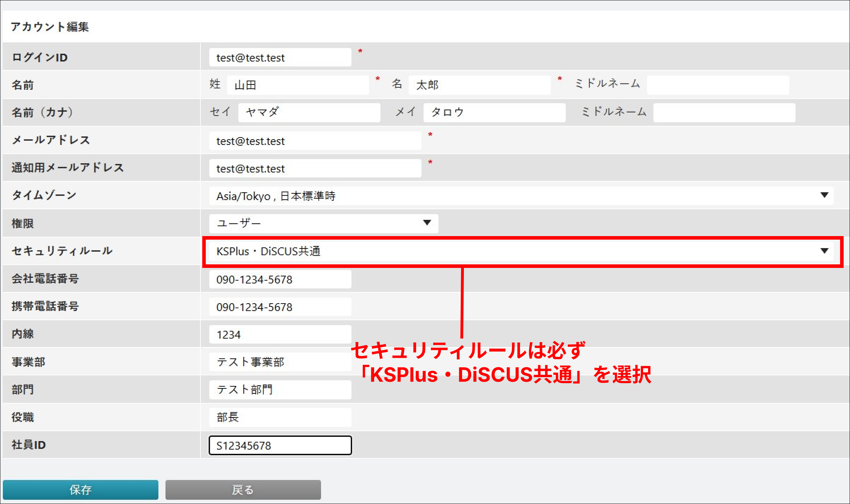Click the empty ミドルネーム field in 名前 row
Viewport: 850px width, 504px height.
click(718, 85)
